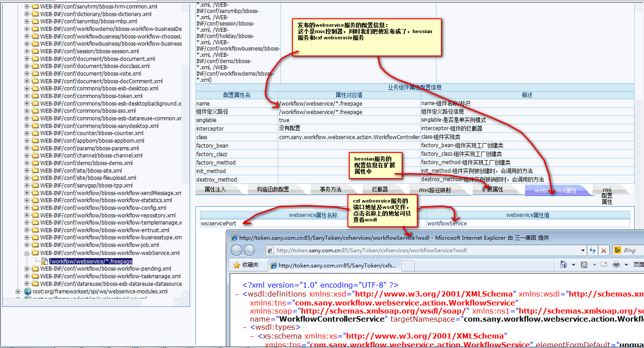Click folder icon of bboss-dictionary.xml
The width and height of the screenshot is (644, 348).
pos(35,14)
